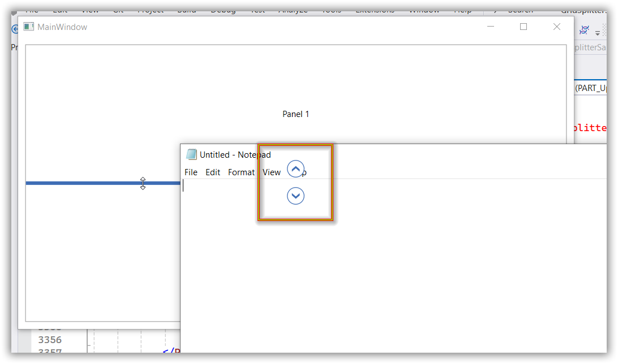The height and width of the screenshot is (364, 618).
Task: Click the Notepad app icon in title bar
Action: [x=191, y=154]
